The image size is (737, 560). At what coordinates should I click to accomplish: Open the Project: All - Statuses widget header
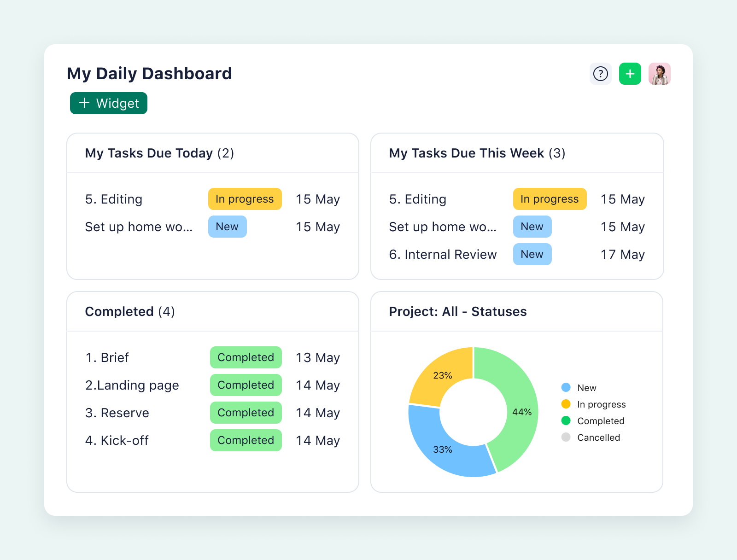click(457, 312)
